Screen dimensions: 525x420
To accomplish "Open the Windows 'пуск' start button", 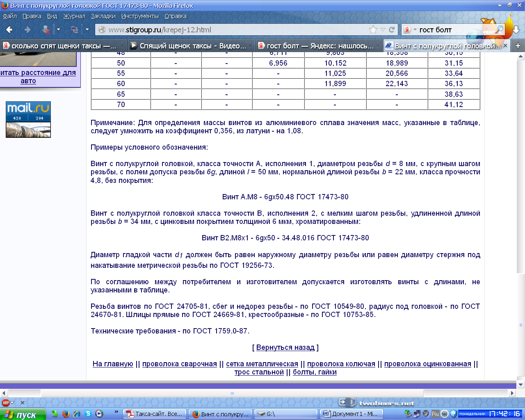I will [x=23, y=414].
